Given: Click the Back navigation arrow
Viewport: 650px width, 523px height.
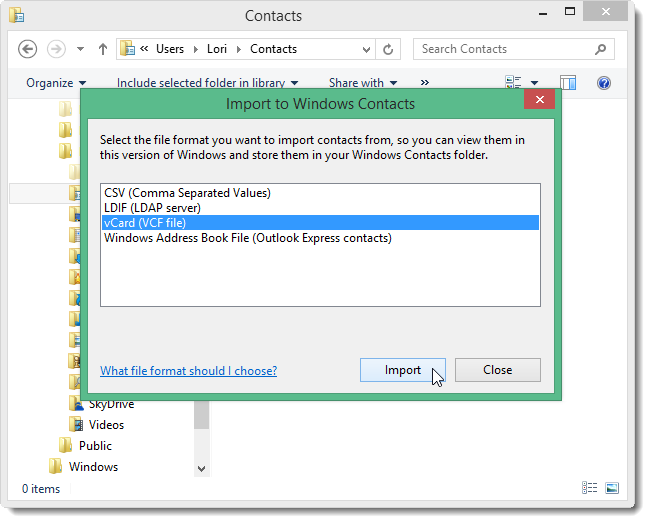Looking at the screenshot, I should 27,49.
